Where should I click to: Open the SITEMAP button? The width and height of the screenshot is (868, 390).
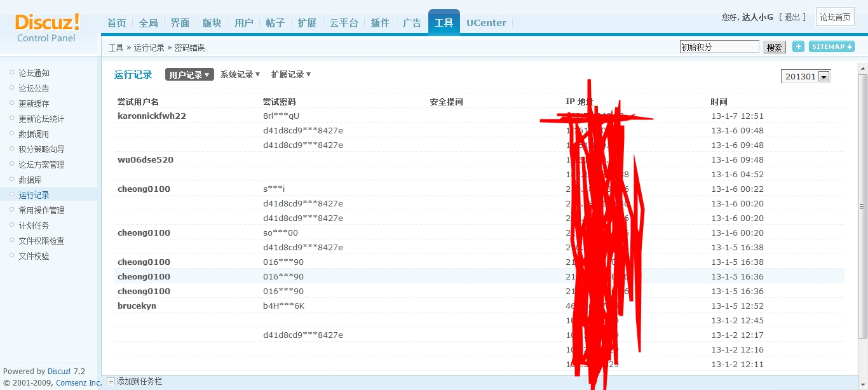coord(831,46)
